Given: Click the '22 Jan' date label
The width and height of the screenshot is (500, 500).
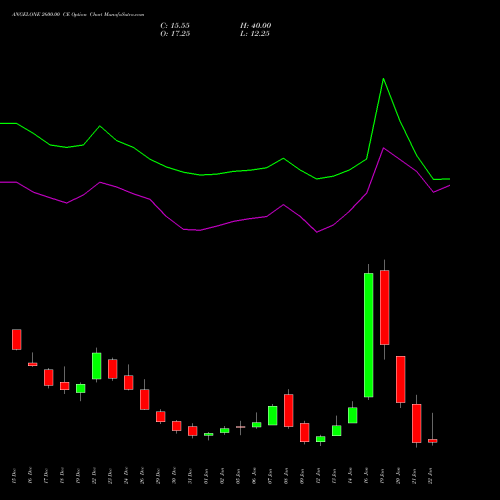Looking at the screenshot, I should pos(430,476).
